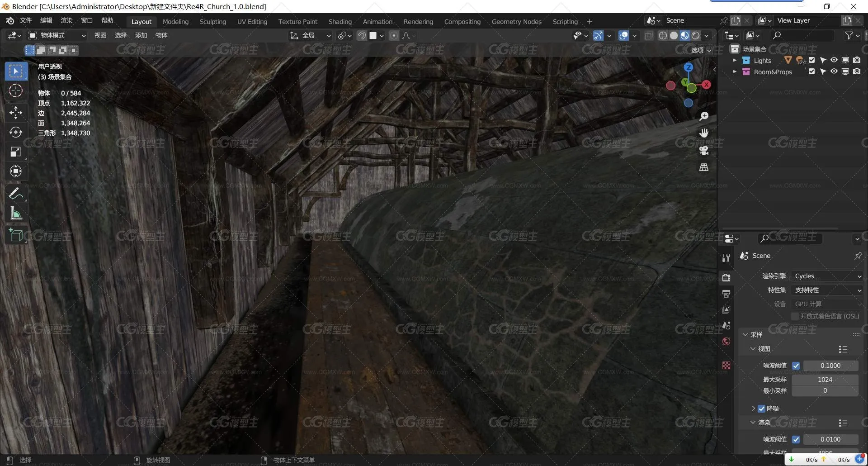
Task: Open the Texture properties tab
Action: tap(726, 365)
